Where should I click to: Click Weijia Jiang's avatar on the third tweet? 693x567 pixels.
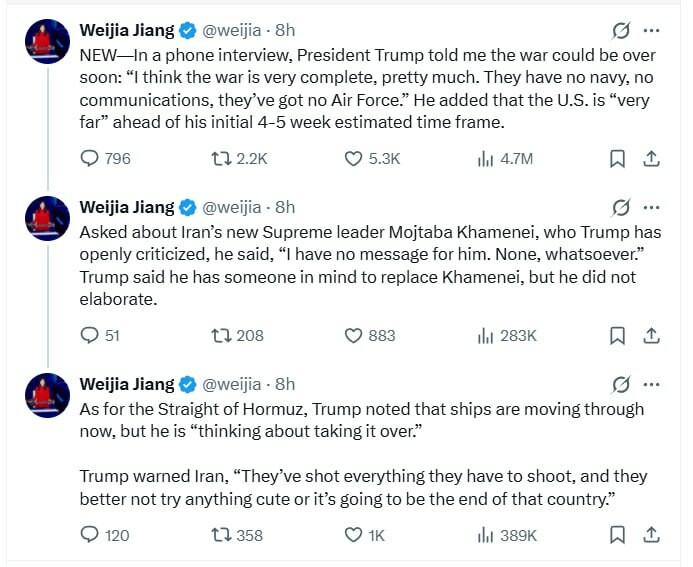point(44,394)
